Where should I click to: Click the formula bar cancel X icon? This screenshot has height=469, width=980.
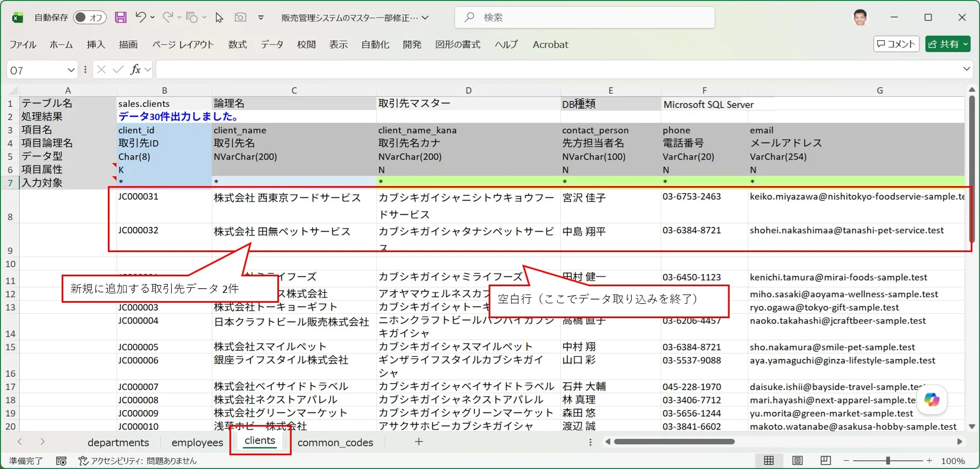click(101, 70)
